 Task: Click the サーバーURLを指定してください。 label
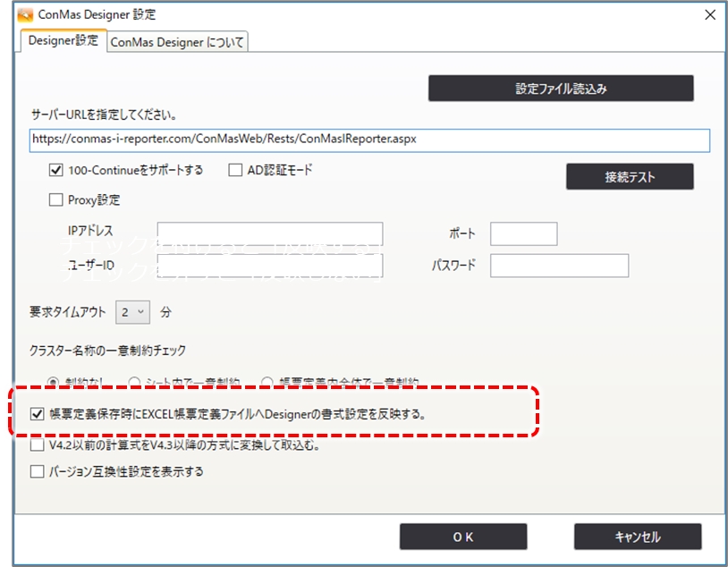tap(104, 114)
